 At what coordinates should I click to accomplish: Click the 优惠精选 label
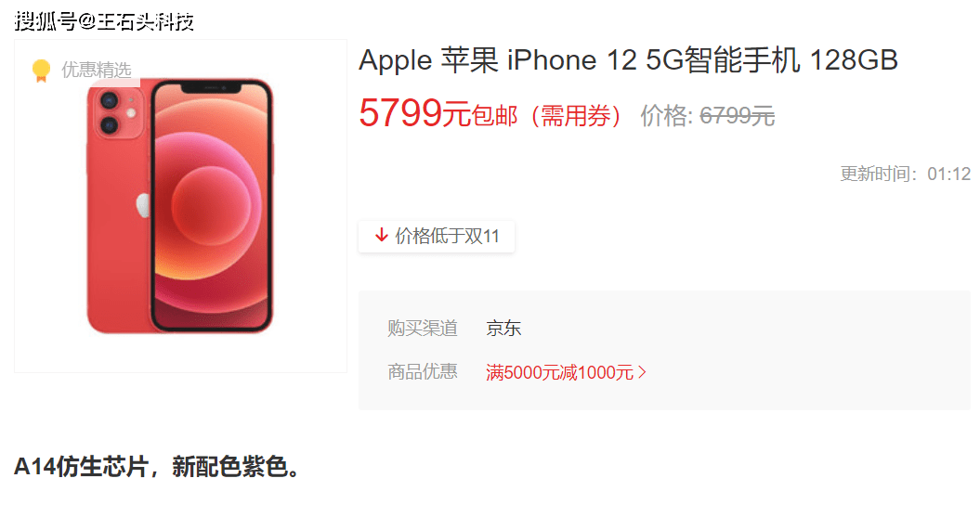tap(97, 70)
